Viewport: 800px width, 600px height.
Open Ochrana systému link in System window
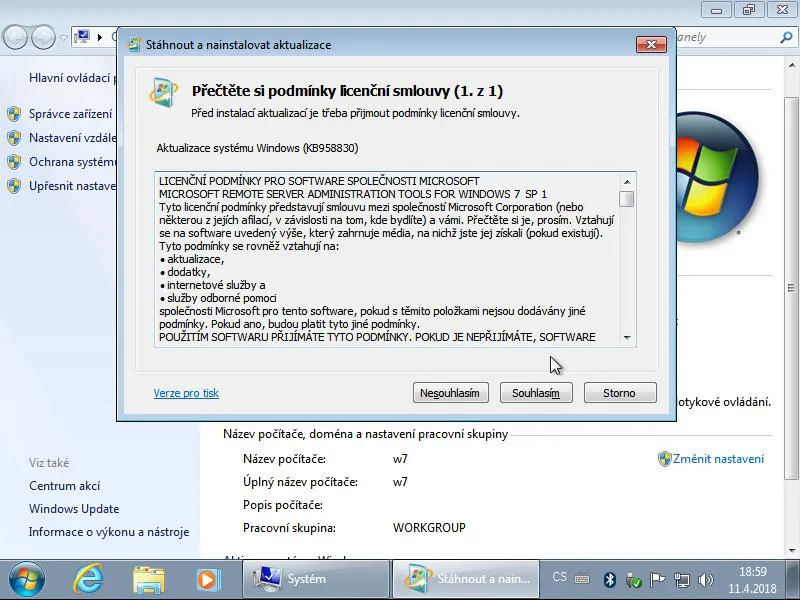click(72, 162)
